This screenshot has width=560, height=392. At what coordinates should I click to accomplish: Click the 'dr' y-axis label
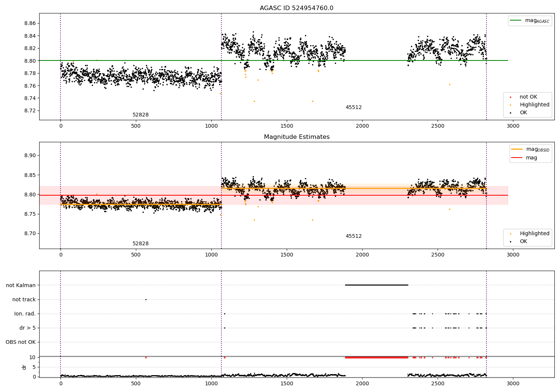coord(24,367)
